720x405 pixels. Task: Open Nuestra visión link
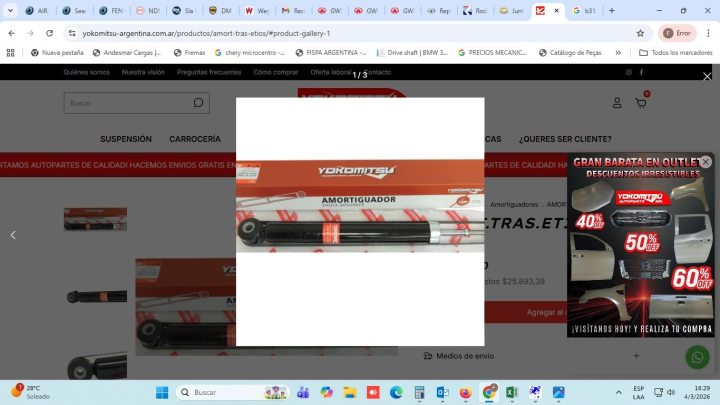[143, 72]
